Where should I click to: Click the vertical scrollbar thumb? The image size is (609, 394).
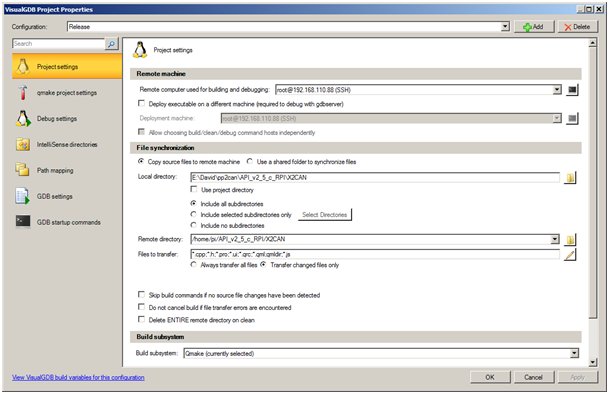coord(593,183)
